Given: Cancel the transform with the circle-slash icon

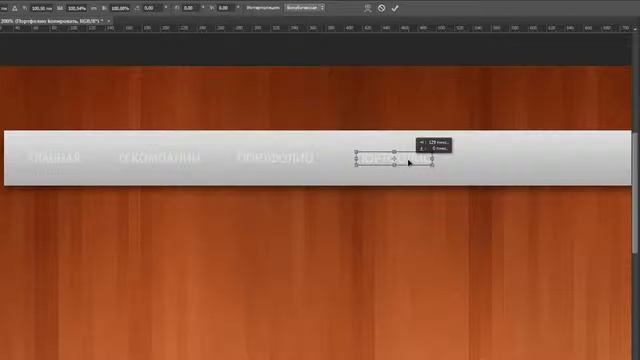Looking at the screenshot, I should 381,8.
